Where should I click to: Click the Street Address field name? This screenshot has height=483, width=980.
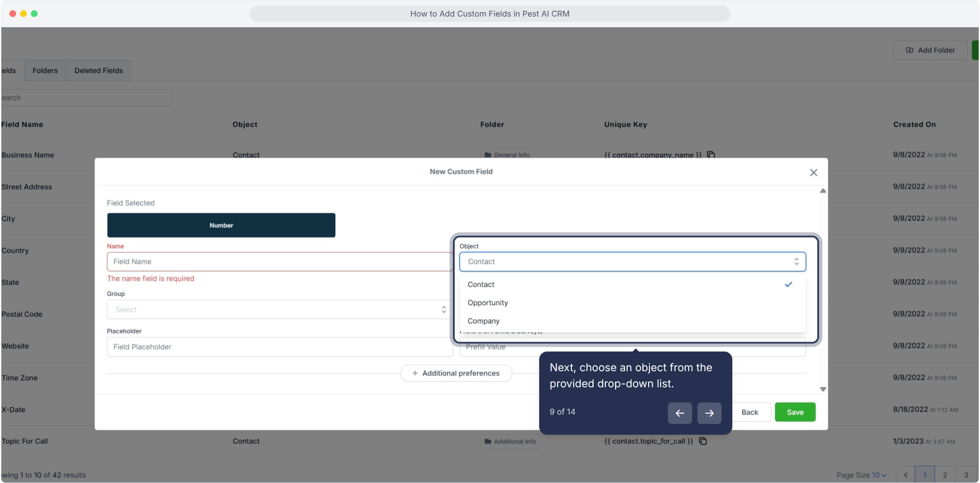pos(27,187)
